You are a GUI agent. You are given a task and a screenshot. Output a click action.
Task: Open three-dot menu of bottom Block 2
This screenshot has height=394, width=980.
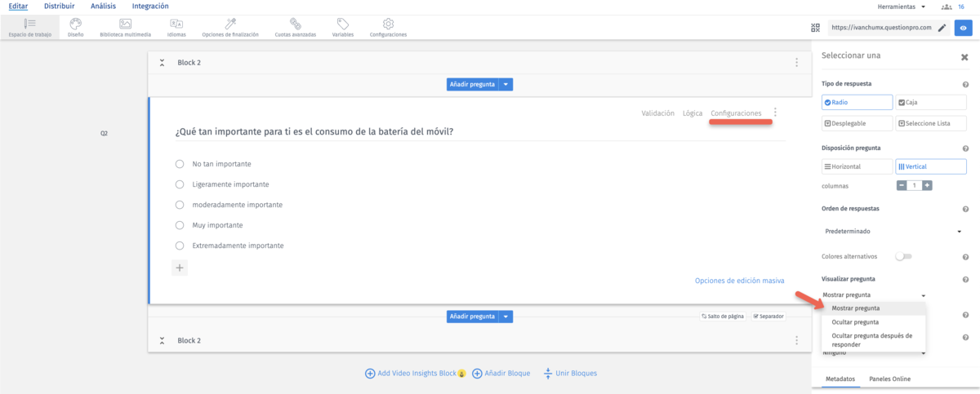pyautogui.click(x=796, y=340)
